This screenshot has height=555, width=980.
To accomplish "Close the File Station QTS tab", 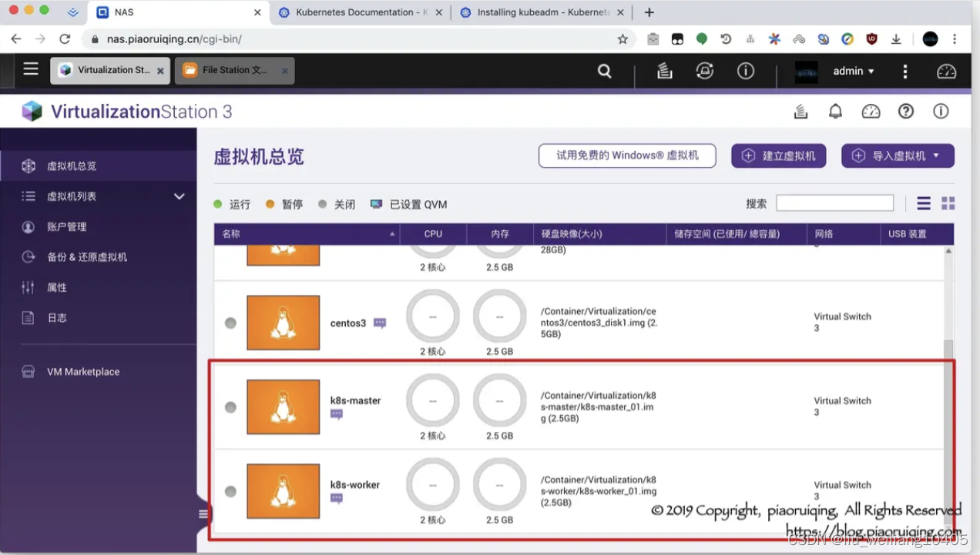I will pyautogui.click(x=284, y=71).
